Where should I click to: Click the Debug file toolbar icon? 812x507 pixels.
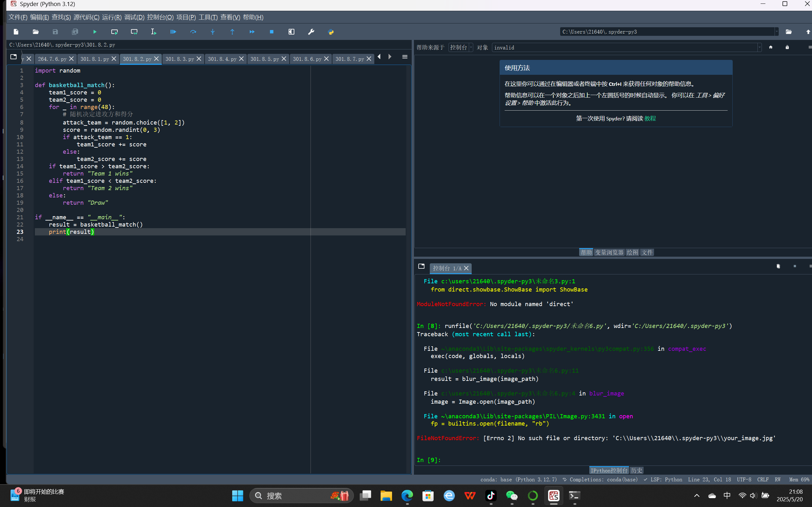click(173, 32)
